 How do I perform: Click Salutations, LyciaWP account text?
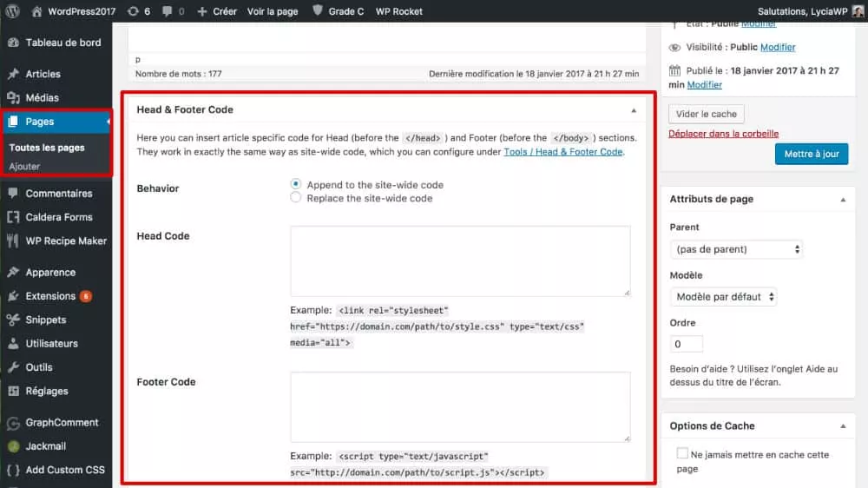802,11
